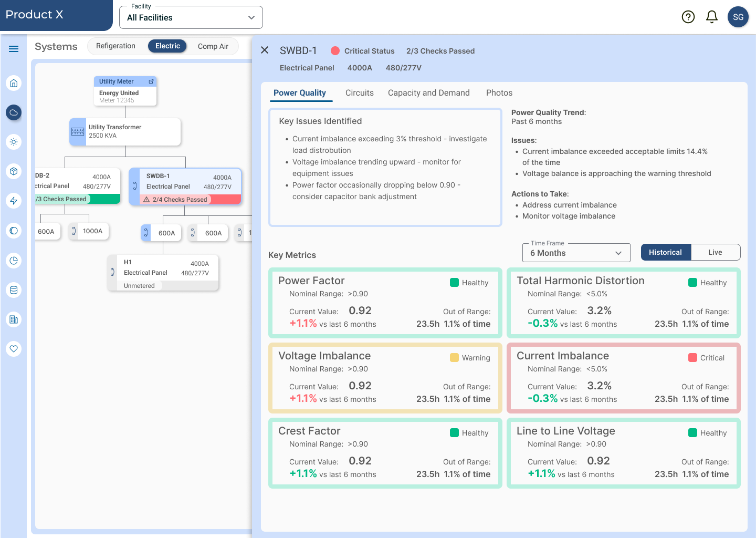Click the 1000A node breaker icon
756x538 pixels.
73,231
